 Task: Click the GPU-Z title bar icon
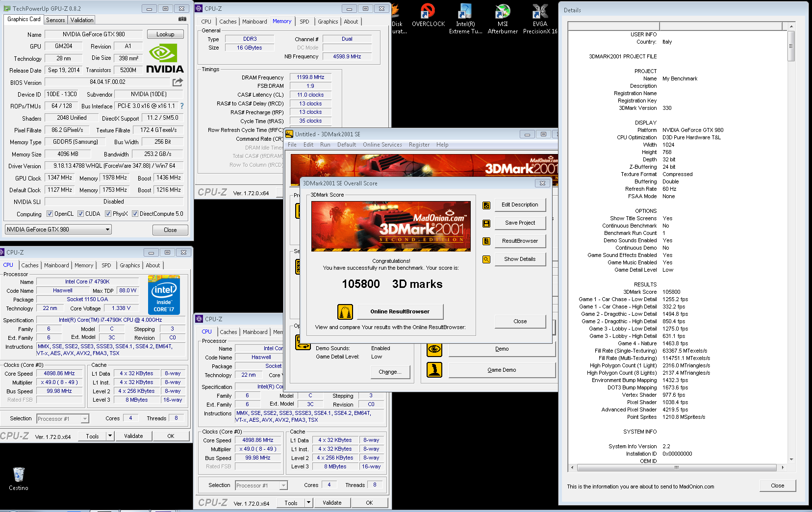(7, 8)
